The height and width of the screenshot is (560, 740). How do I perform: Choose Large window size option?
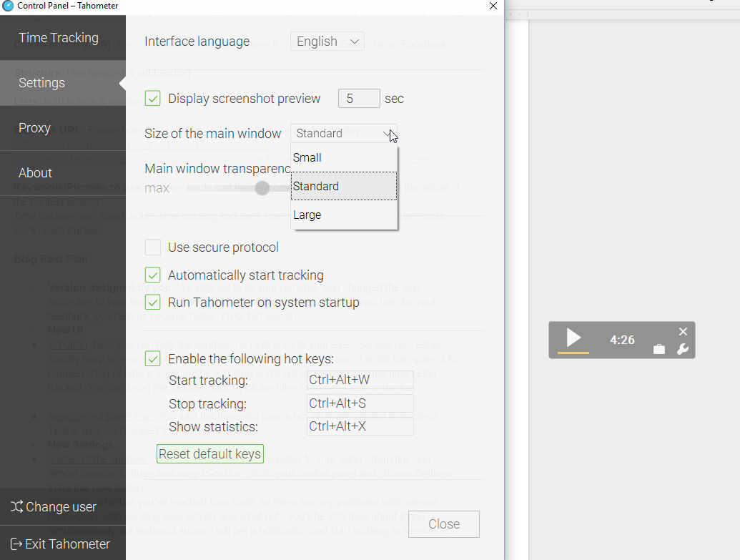coord(344,215)
